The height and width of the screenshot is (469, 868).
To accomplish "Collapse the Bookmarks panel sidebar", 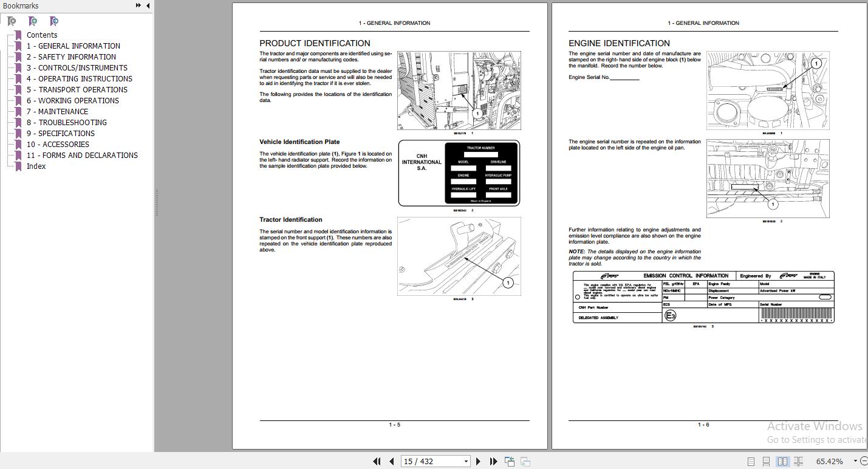I will (x=147, y=5).
